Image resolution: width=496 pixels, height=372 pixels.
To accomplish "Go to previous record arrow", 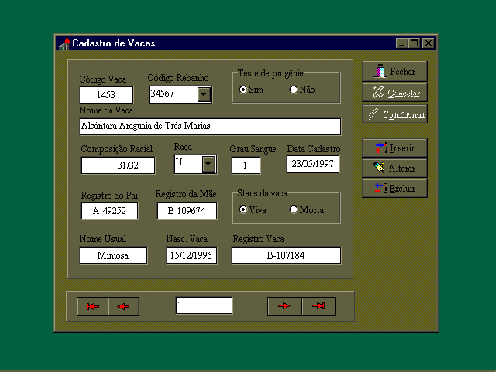I will (123, 306).
